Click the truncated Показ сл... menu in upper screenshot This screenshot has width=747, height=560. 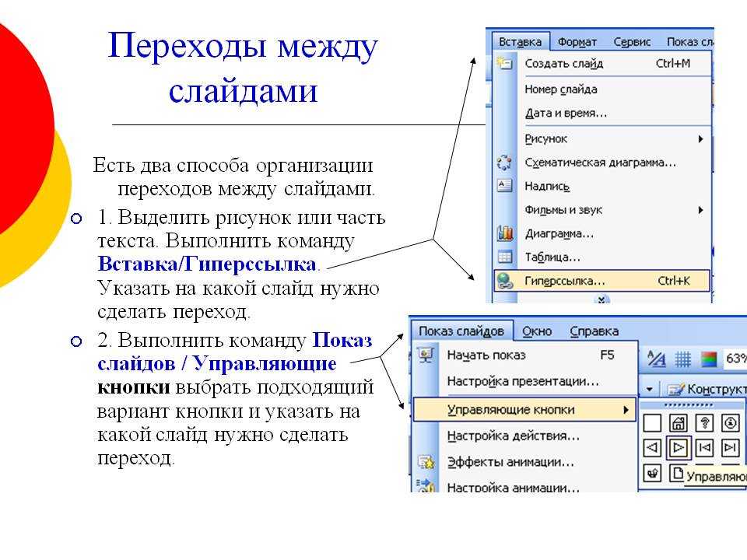click(689, 42)
